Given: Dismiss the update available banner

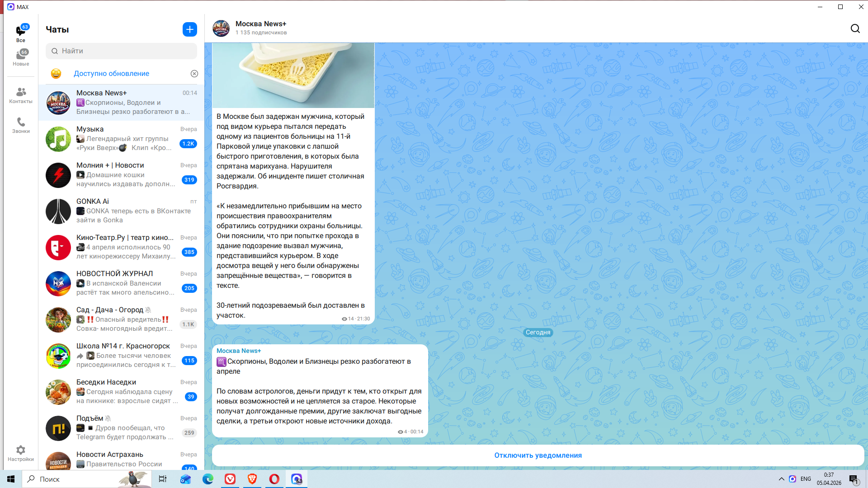Looking at the screenshot, I should (x=194, y=74).
